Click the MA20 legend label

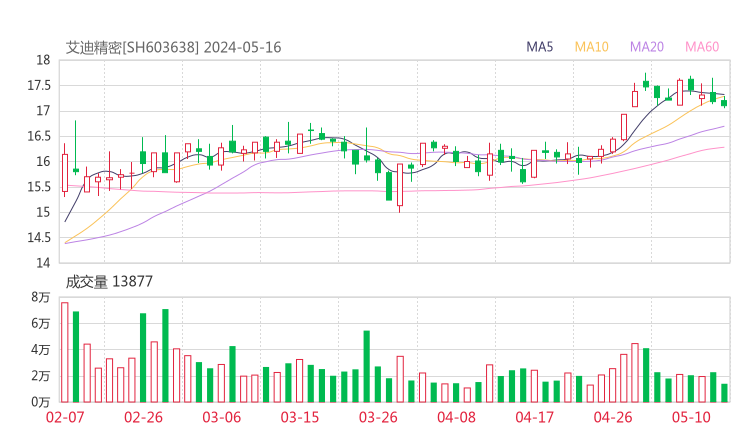(x=647, y=47)
